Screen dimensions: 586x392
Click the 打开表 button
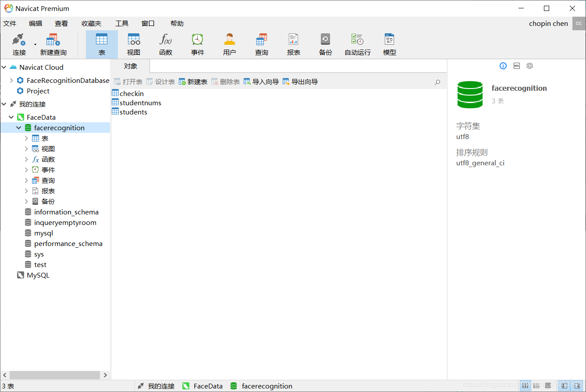click(x=128, y=82)
